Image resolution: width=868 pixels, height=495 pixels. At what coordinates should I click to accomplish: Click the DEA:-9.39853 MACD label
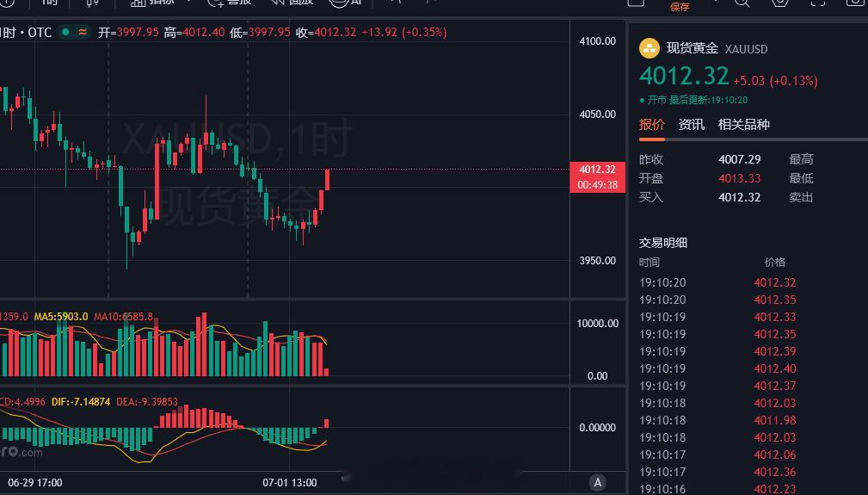click(147, 401)
